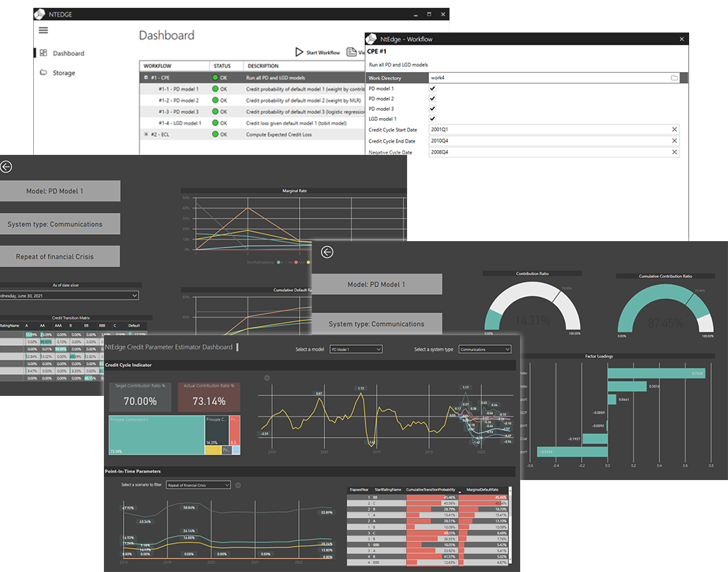
Task: Click the Dashboard grid icon in sidebar
Action: (43, 53)
